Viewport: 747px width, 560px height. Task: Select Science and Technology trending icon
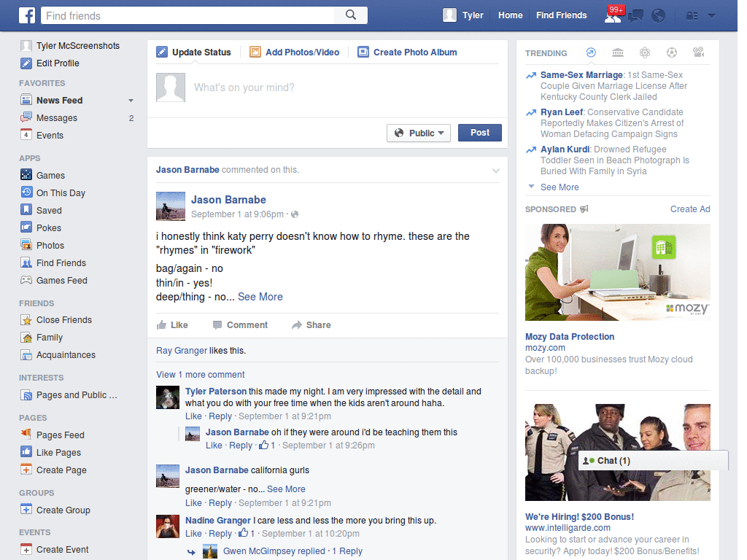pyautogui.click(x=645, y=52)
